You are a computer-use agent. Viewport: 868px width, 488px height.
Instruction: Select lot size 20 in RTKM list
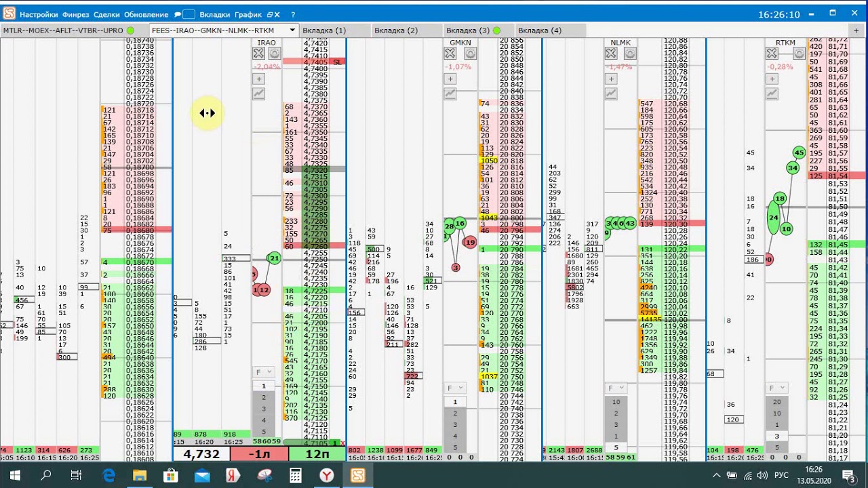[x=776, y=401]
